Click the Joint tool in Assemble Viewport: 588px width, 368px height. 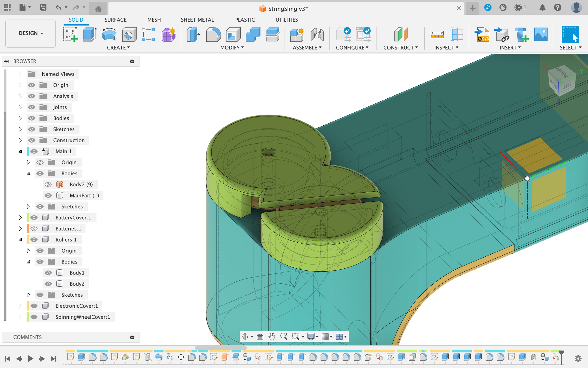(x=317, y=34)
